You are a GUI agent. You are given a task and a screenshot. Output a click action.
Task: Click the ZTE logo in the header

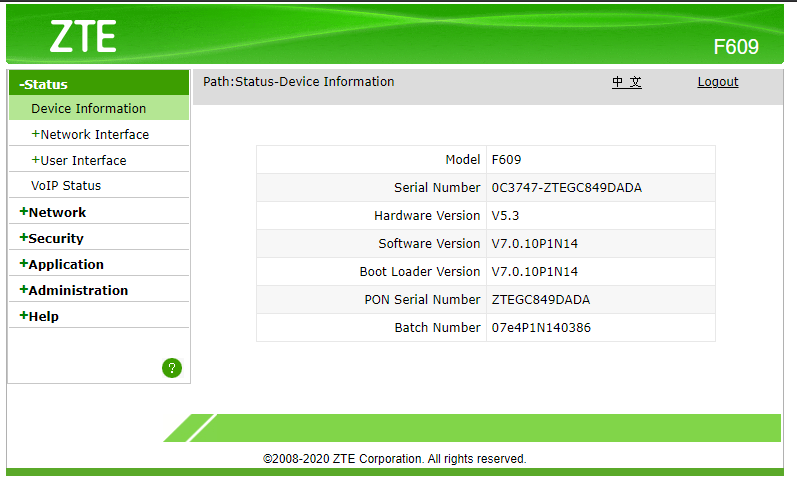[x=83, y=36]
